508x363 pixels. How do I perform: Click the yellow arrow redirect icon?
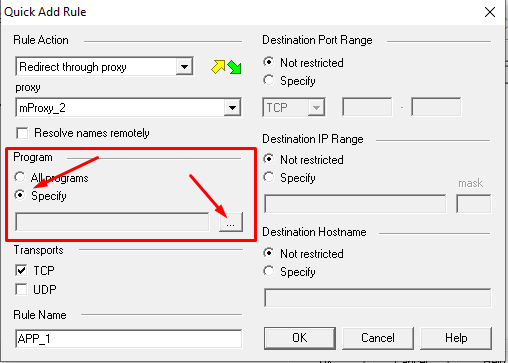click(218, 67)
